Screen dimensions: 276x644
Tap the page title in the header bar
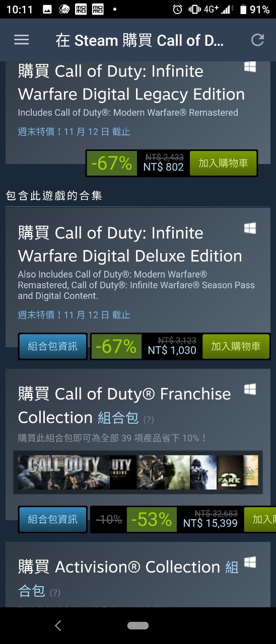[140, 41]
